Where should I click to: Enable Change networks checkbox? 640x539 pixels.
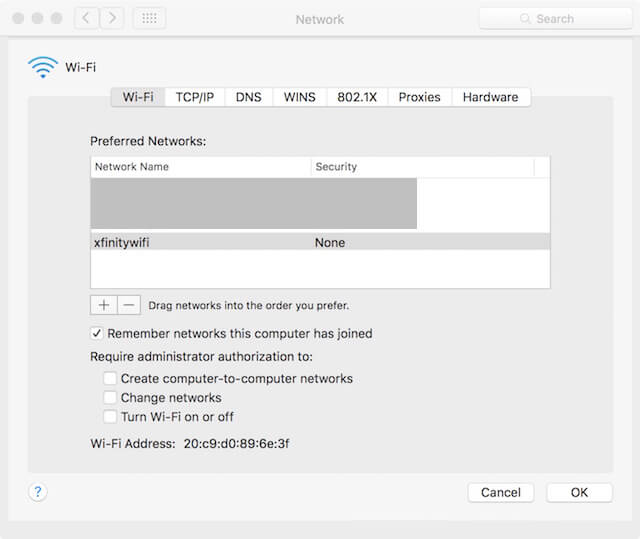110,397
